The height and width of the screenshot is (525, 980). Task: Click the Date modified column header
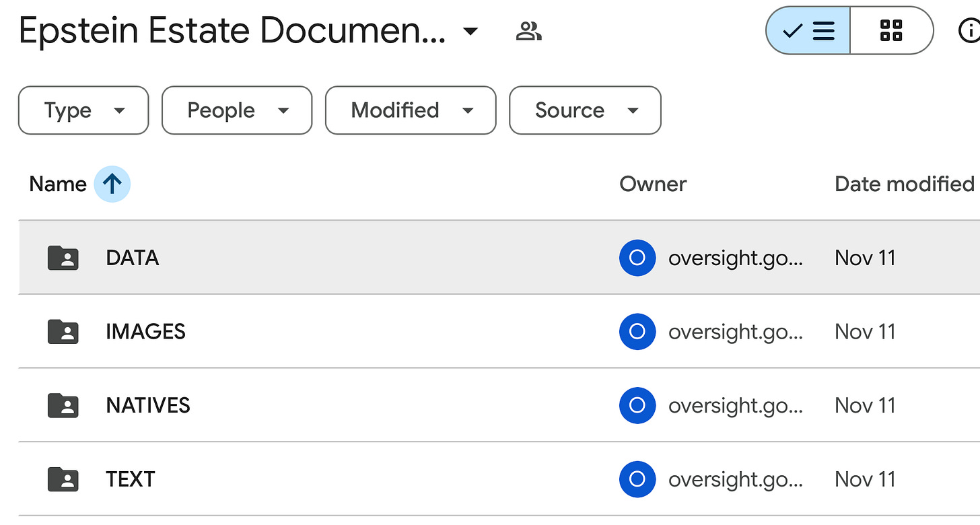(x=905, y=184)
